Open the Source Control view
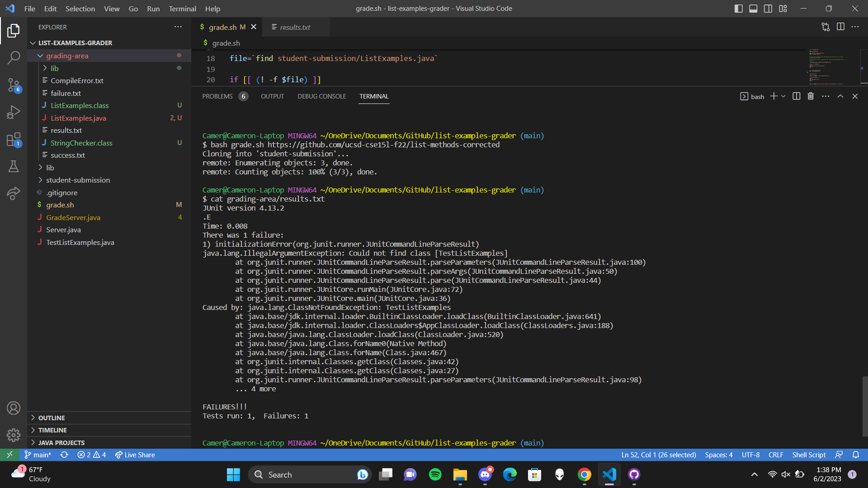 coord(14,85)
